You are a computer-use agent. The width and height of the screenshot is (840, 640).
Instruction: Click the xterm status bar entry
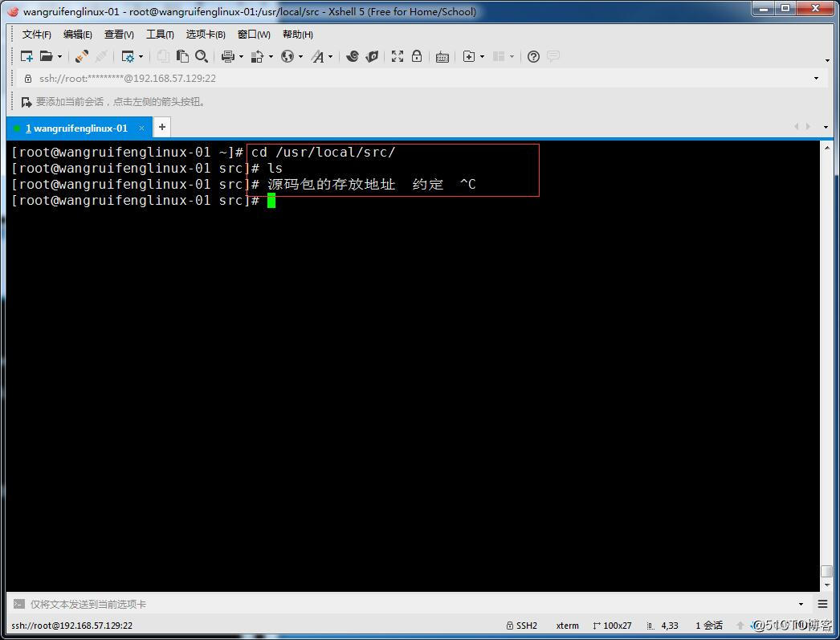coord(567,625)
